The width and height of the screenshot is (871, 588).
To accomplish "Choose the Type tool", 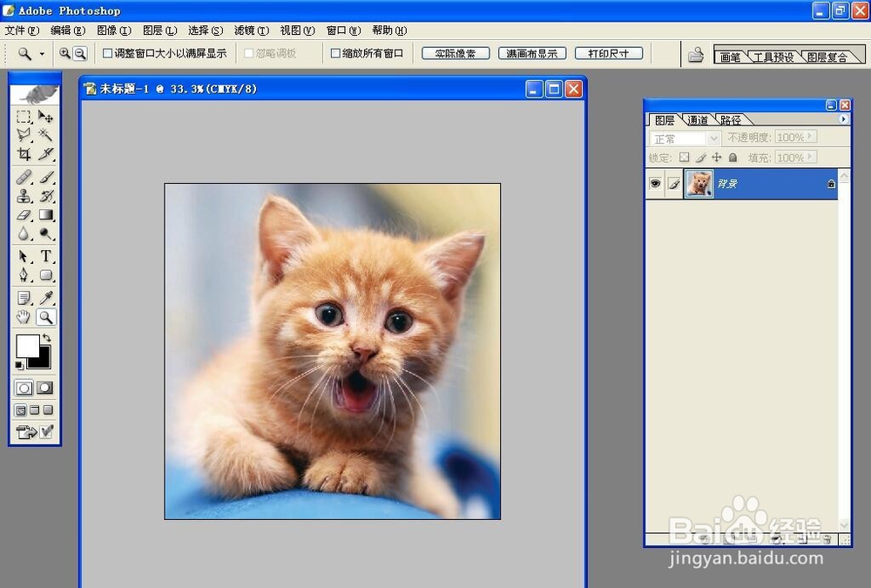I will point(46,256).
